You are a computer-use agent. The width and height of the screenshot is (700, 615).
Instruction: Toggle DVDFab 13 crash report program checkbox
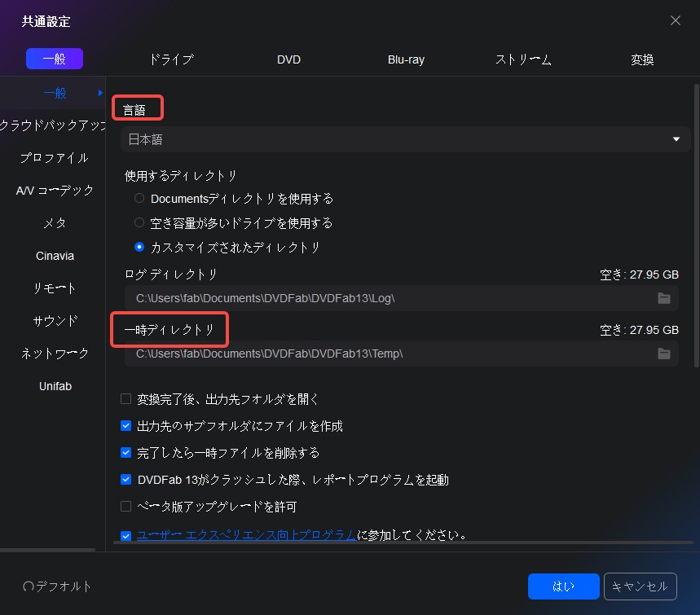[x=125, y=479]
